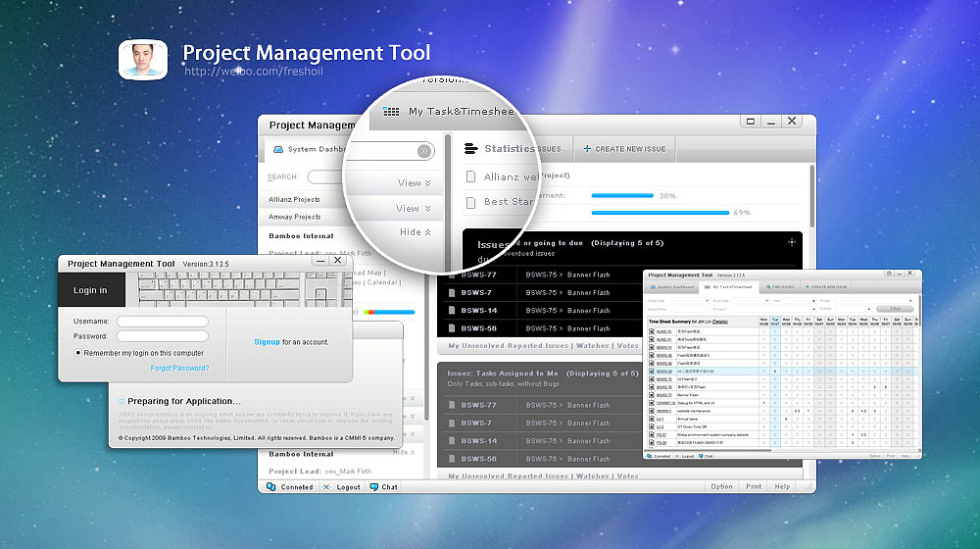Click document icon for BSWS-14 in gray Tasks panel
The height and width of the screenshot is (549, 980).
451,441
